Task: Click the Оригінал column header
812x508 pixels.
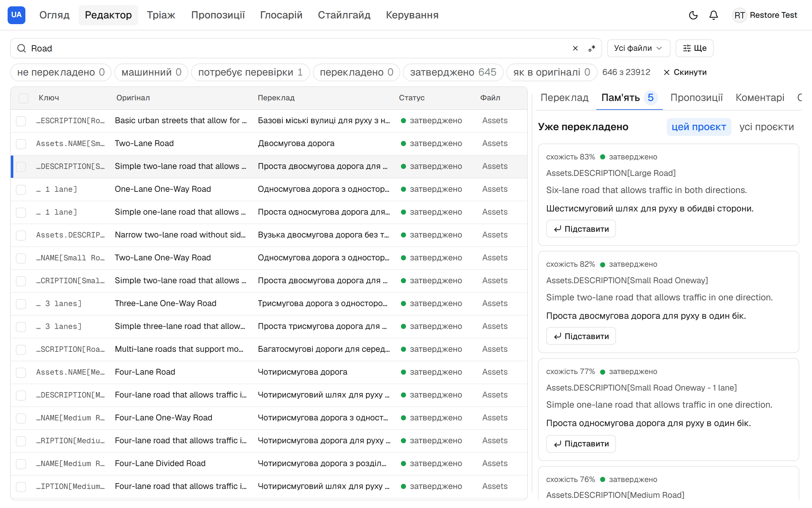Action: point(133,98)
